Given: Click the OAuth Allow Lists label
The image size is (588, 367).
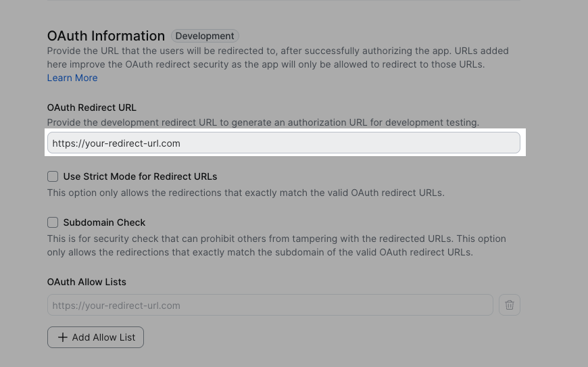Looking at the screenshot, I should 87,282.
